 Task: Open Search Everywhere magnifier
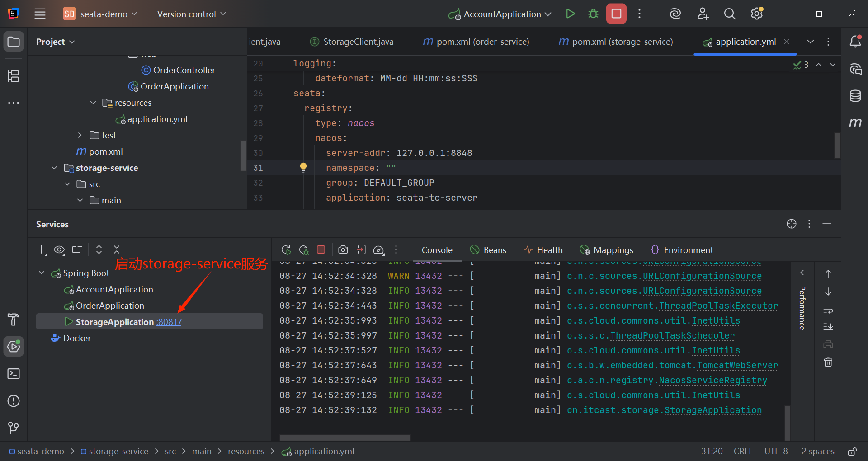tap(730, 14)
